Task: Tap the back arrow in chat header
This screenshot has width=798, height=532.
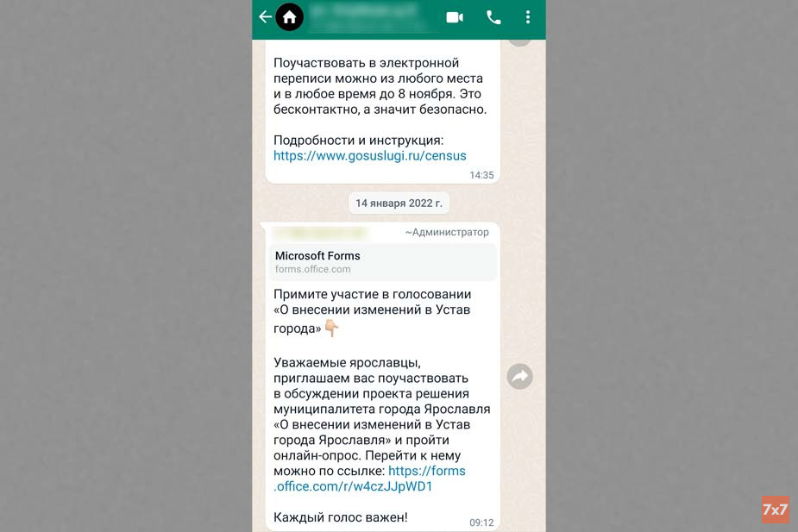Action: tap(265, 16)
